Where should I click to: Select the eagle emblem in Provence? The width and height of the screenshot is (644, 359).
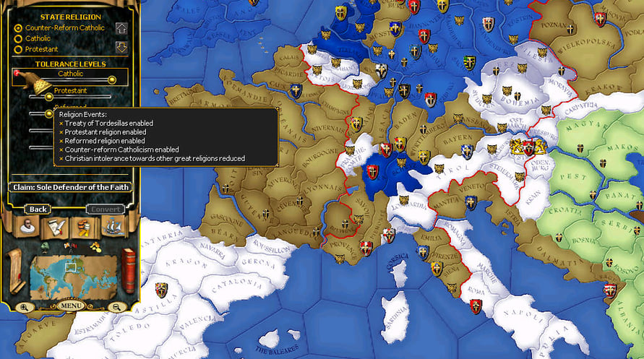point(339,260)
